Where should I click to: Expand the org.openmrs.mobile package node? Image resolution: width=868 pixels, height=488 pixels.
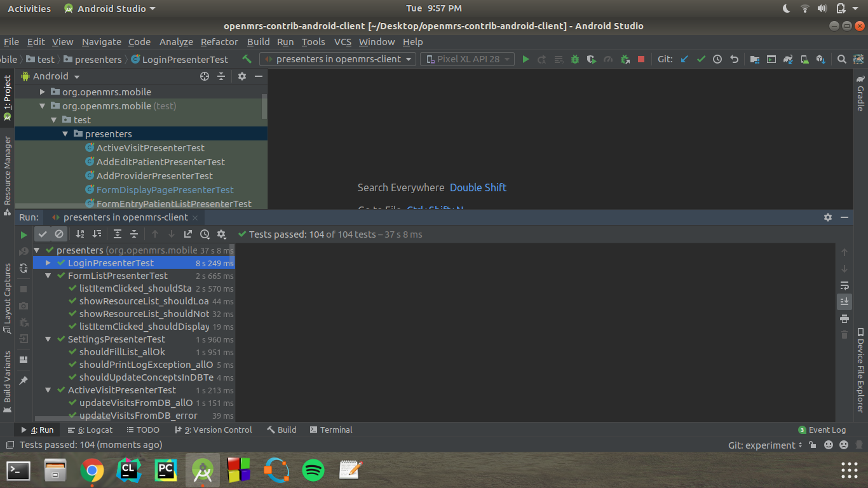click(43, 92)
